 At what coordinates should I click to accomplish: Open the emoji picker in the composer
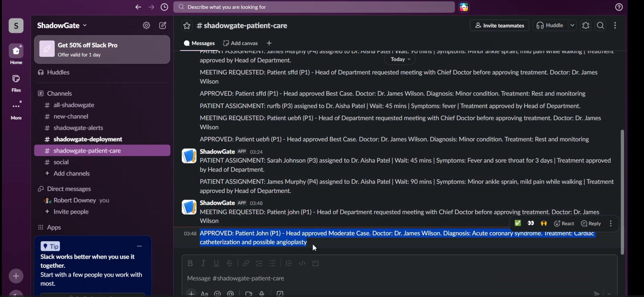click(217, 294)
